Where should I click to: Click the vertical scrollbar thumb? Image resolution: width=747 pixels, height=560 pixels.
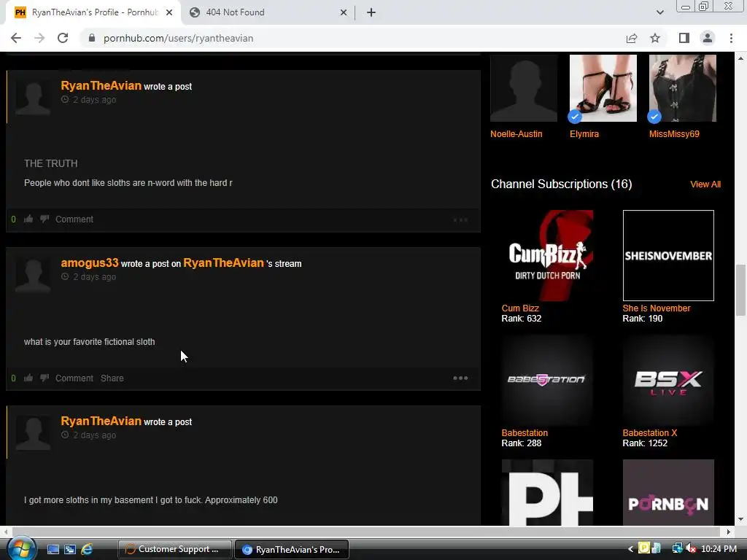tap(741, 290)
